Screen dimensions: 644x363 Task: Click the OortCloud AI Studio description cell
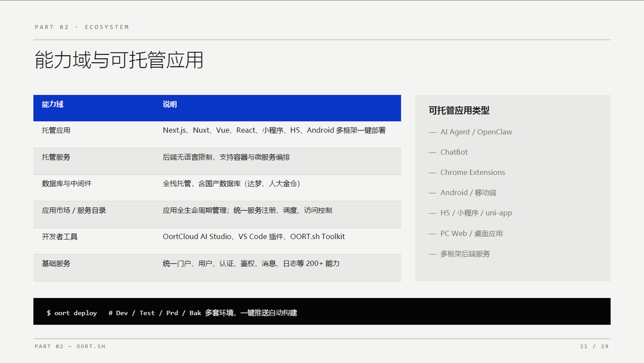click(254, 236)
